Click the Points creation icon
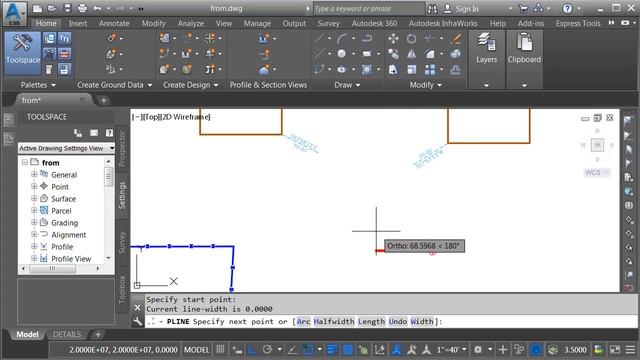 [x=111, y=38]
